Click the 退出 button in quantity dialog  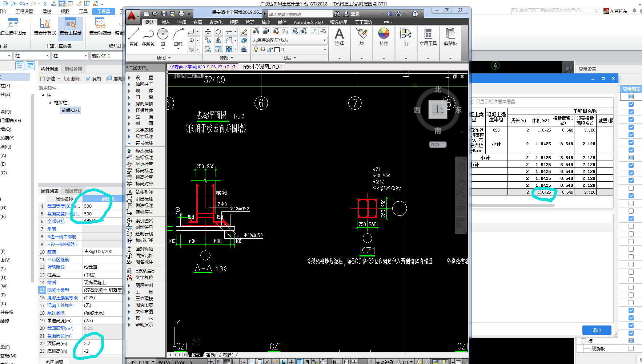pos(597,330)
